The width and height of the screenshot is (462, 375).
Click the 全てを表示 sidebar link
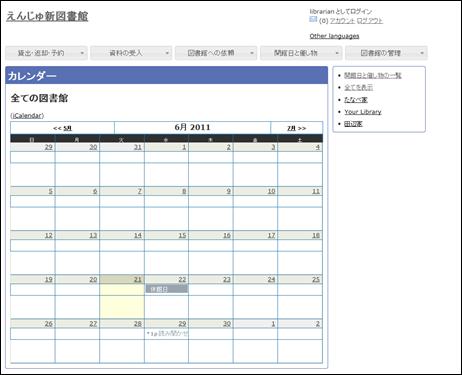[x=358, y=87]
